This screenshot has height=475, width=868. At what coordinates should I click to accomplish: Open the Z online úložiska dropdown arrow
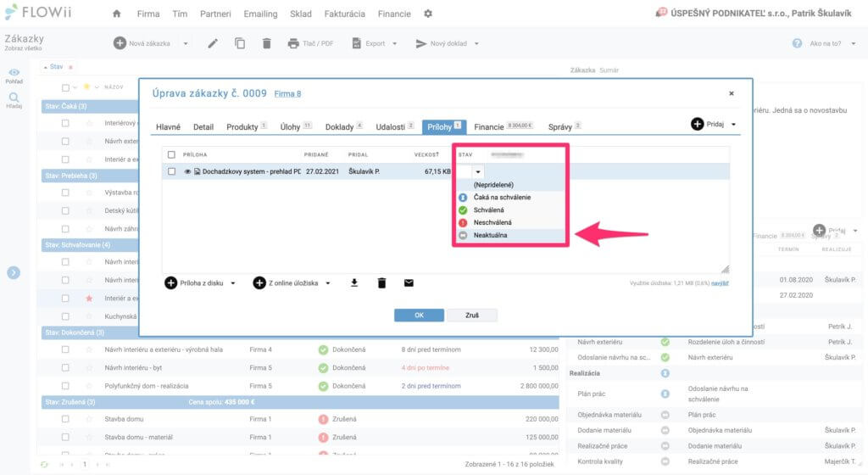pyautogui.click(x=328, y=283)
